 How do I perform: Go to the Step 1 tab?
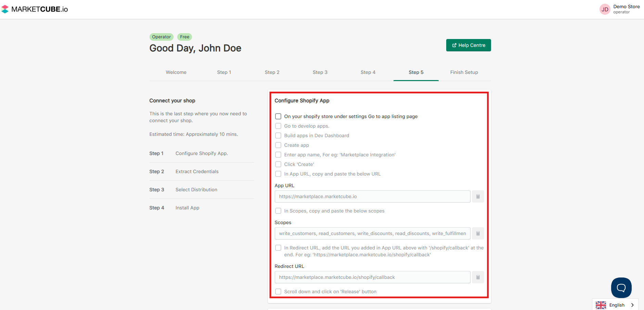point(224,72)
